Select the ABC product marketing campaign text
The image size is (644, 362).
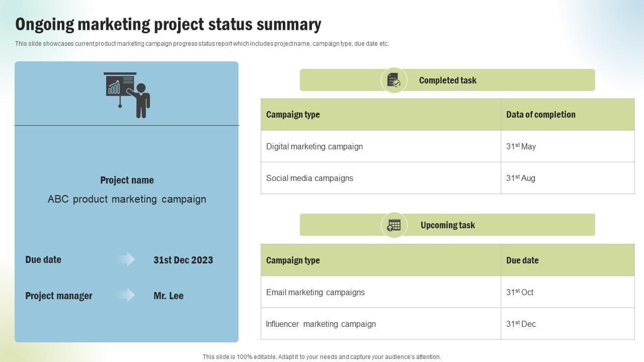127,199
